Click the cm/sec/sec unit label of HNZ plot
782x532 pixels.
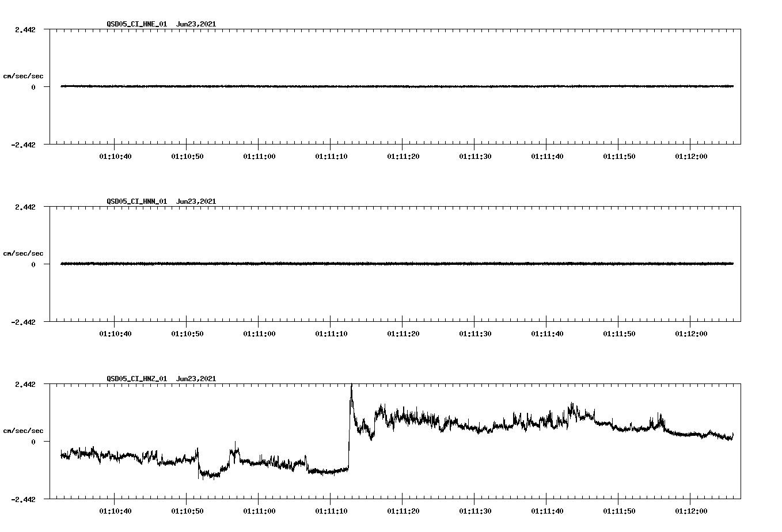[24, 431]
